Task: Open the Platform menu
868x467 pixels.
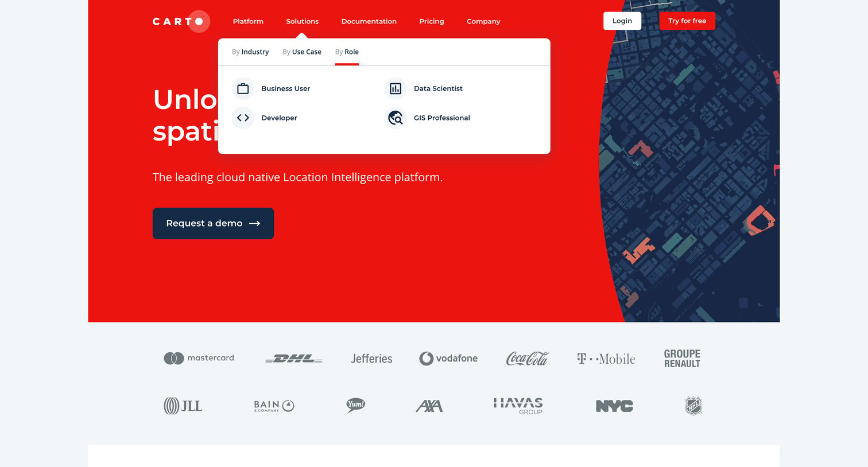Action: point(248,21)
